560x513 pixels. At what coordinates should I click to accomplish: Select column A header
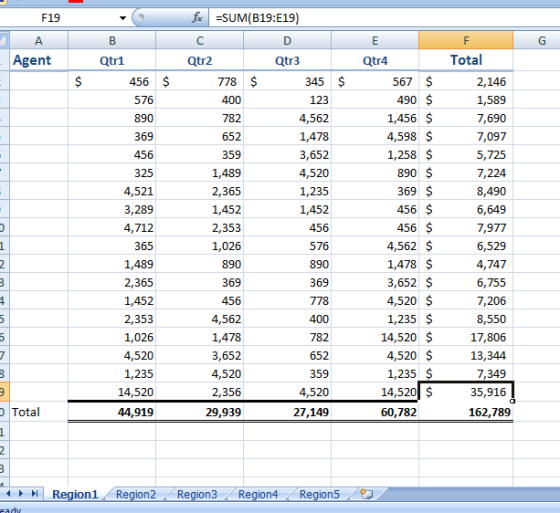tap(39, 40)
